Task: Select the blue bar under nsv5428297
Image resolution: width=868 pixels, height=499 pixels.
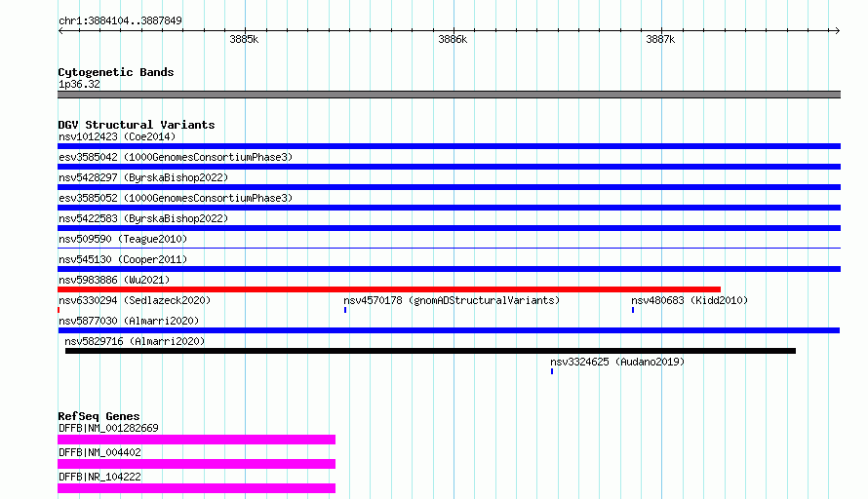Action: pyautogui.click(x=449, y=187)
